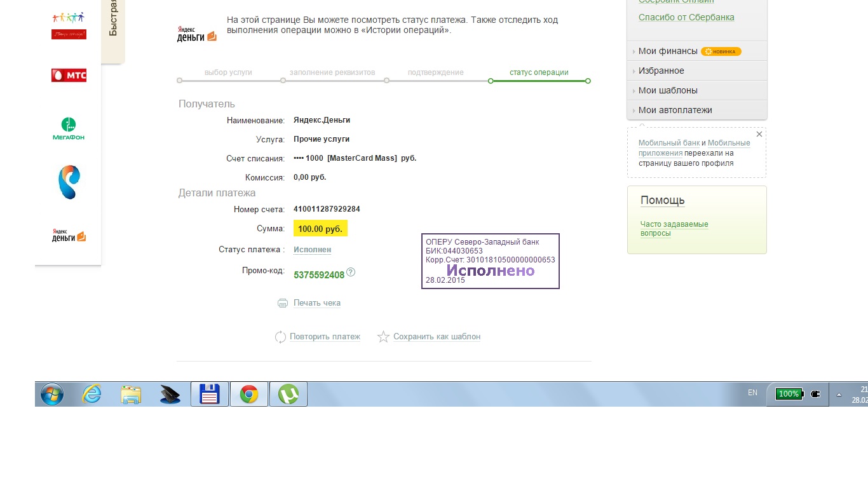This screenshot has height=488, width=868.
Task: Click the promo code 5375592408
Action: pyautogui.click(x=319, y=275)
